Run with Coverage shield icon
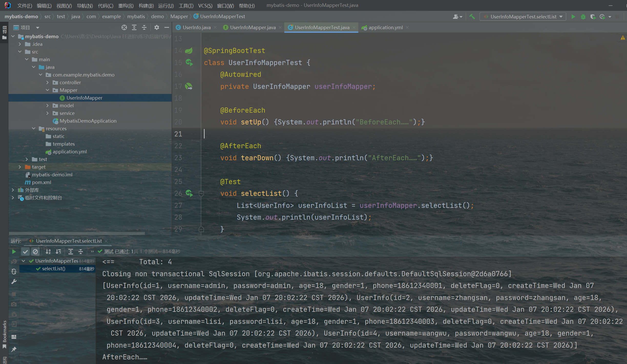627x364 pixels. click(593, 17)
